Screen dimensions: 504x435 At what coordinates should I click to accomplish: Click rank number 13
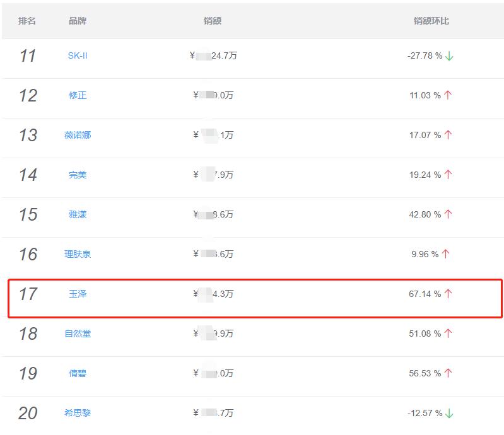[28, 136]
